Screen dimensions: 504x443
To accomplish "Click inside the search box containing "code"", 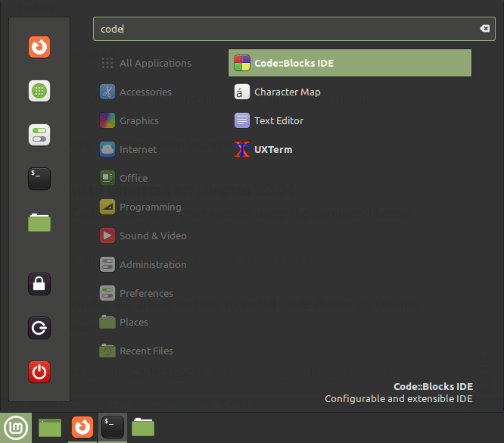I will (294, 29).
